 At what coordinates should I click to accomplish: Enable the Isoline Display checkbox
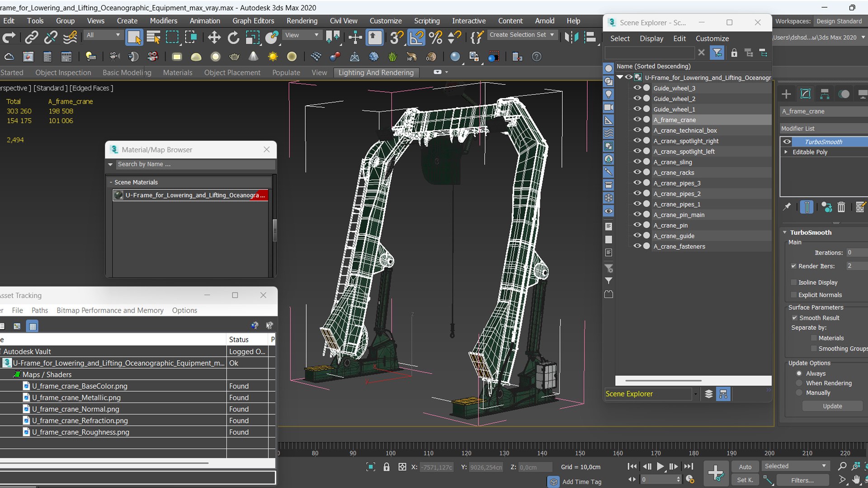793,282
